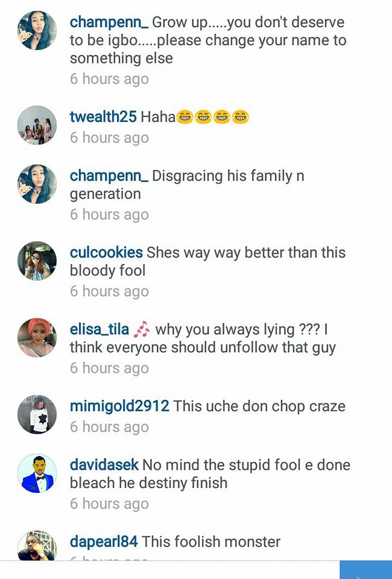Open elisa_tila avatar with orange headwrap
Image resolution: width=392 pixels, height=579 pixels.
point(37,338)
